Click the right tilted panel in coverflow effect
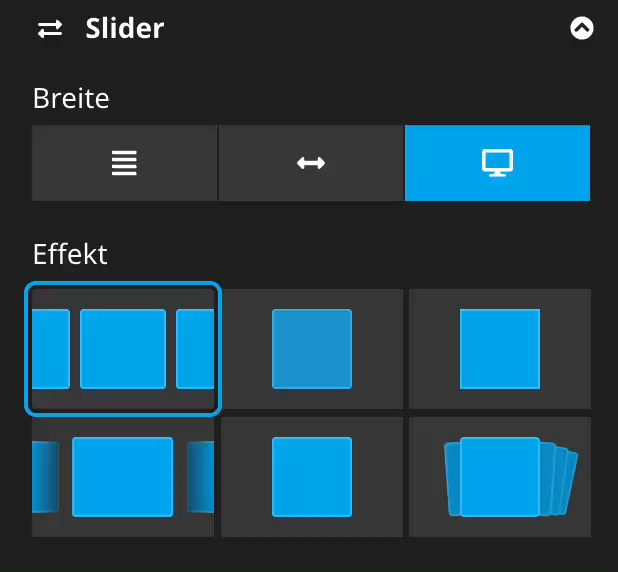This screenshot has width=618, height=572. point(200,476)
